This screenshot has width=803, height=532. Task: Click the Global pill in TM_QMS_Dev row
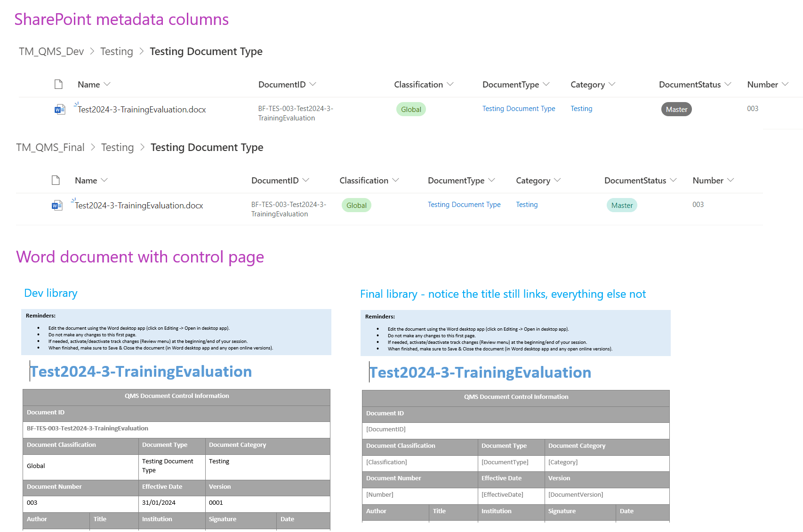(x=411, y=109)
